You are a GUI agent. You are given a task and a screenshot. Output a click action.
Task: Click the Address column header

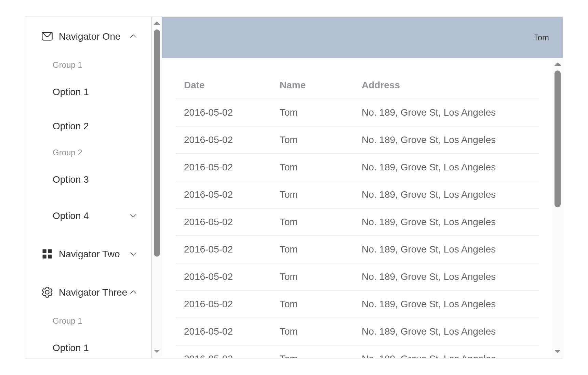point(381,85)
